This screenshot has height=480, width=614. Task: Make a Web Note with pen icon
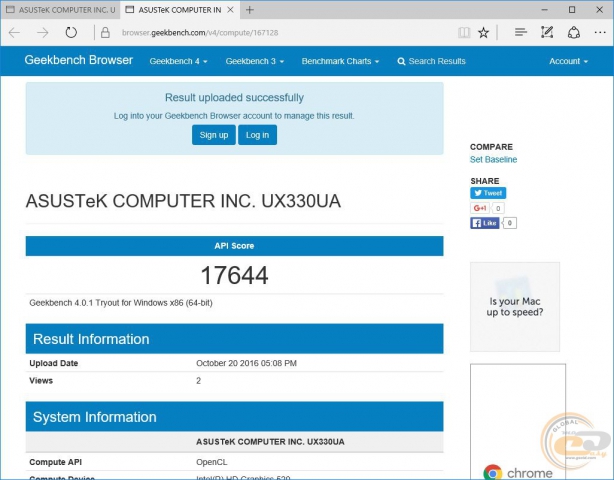coord(547,32)
